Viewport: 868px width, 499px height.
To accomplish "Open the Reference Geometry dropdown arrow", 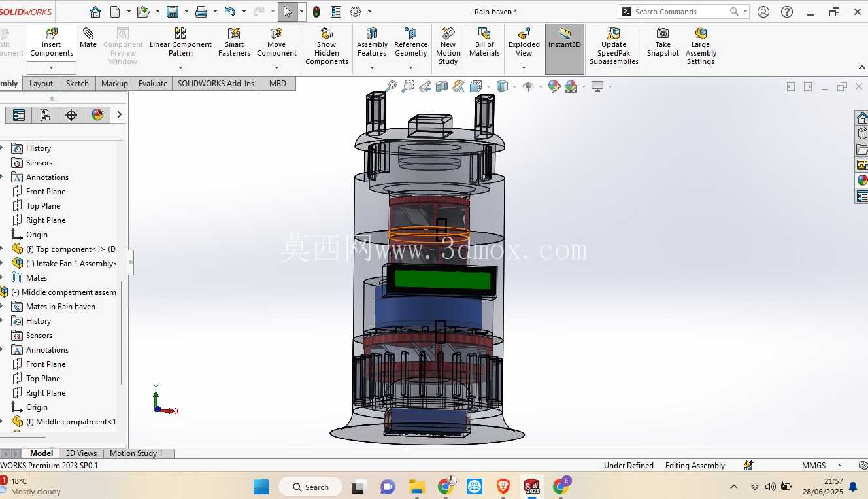I will point(410,67).
